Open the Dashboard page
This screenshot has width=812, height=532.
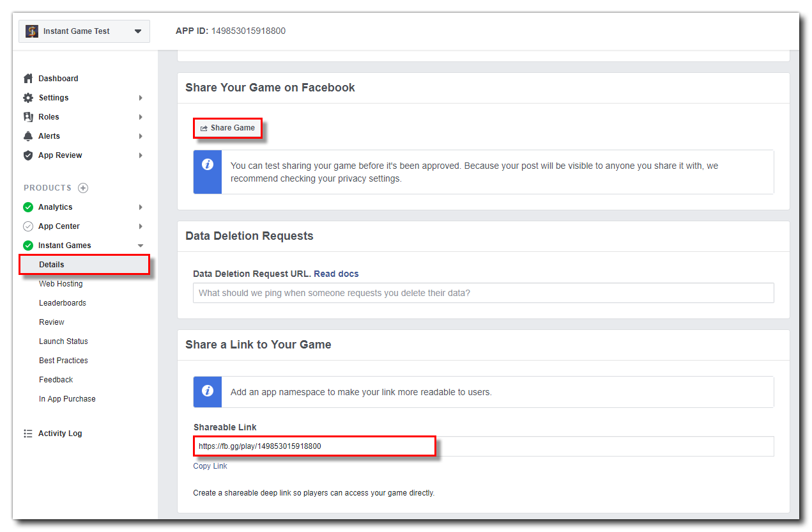(58, 79)
